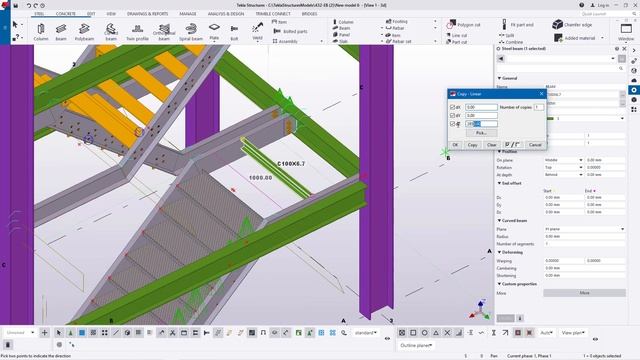Open the Window ribbon button

(626, 32)
